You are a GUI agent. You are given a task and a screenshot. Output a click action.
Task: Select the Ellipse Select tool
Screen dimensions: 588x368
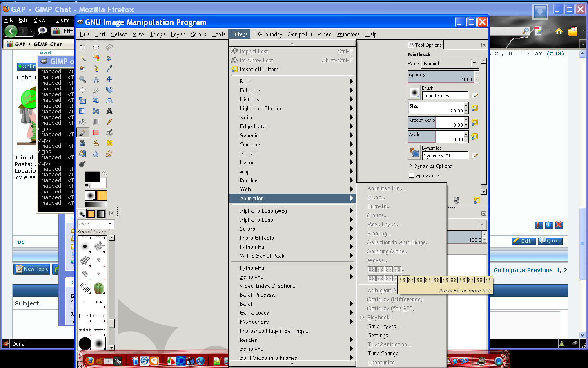[96, 47]
